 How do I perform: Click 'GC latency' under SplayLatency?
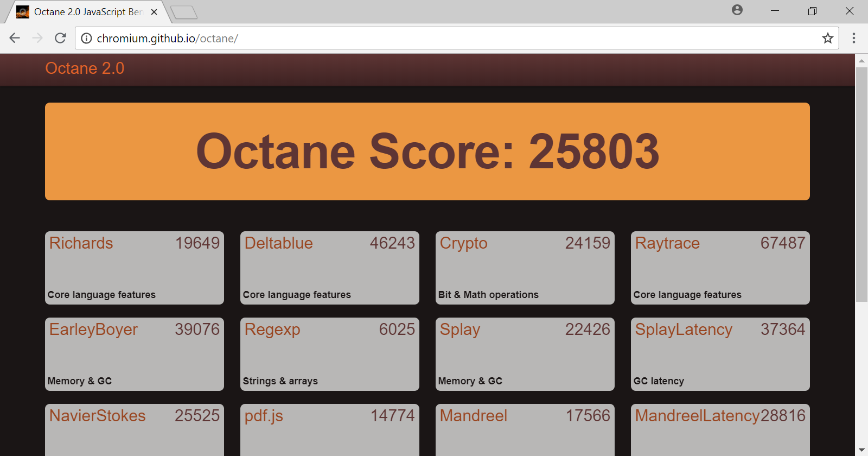click(x=659, y=381)
